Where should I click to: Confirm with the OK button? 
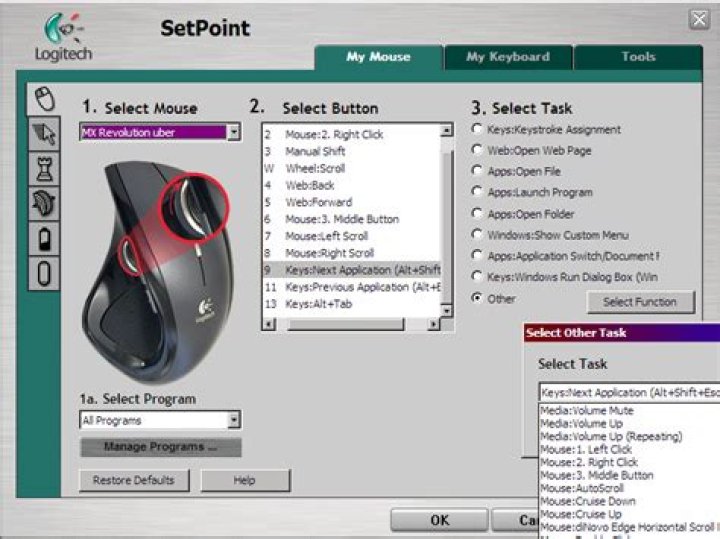[x=439, y=520]
